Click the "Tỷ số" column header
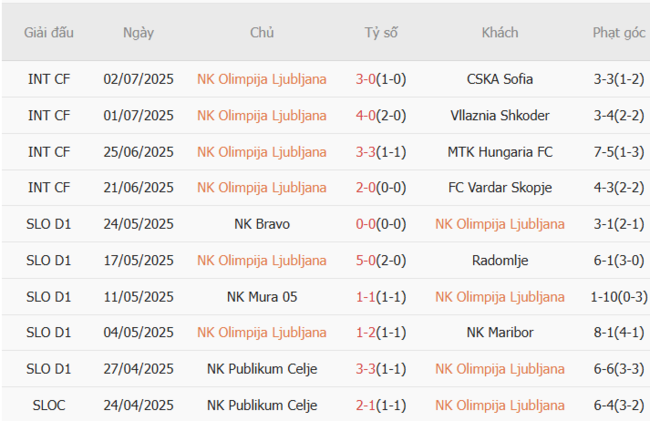 380,32
